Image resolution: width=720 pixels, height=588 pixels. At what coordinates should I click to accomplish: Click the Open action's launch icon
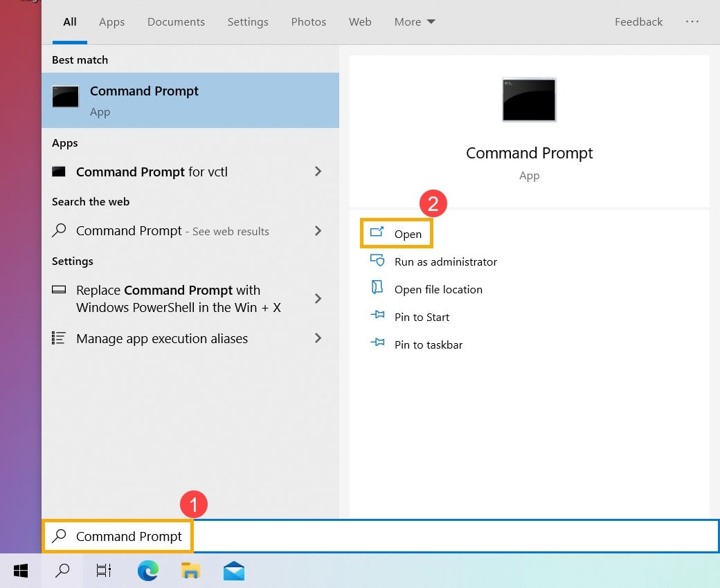[x=377, y=232]
